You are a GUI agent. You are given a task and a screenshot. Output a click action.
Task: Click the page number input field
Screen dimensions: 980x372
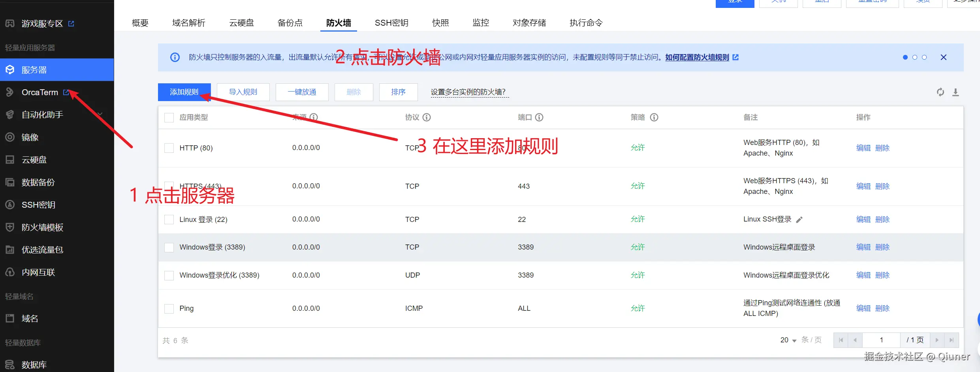[881, 340]
